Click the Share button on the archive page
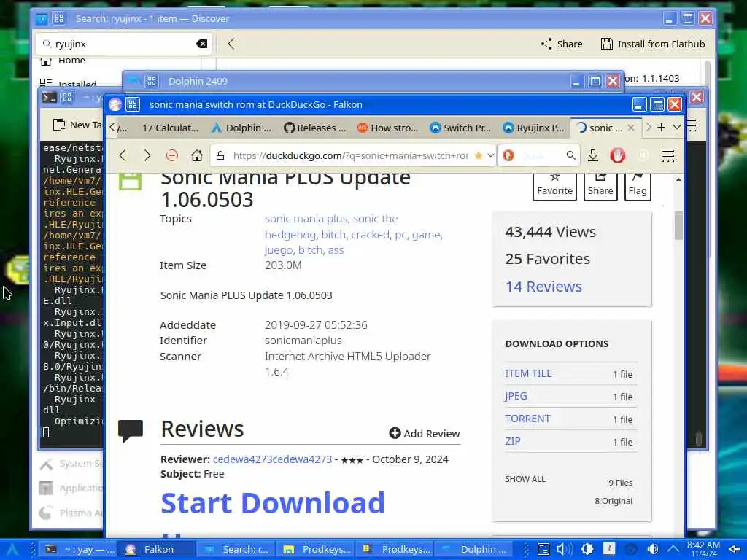Image resolution: width=747 pixels, height=560 pixels. (600, 186)
